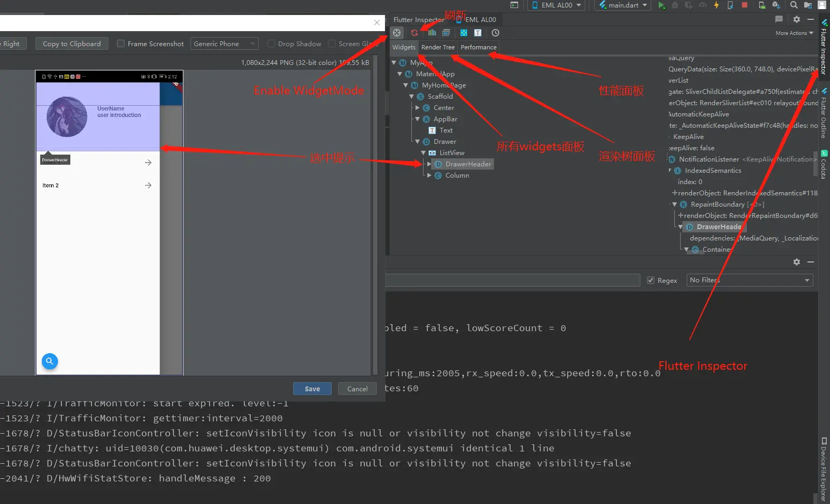Enable the Frame Screenshot checkbox
Screen dimensions: 830x504
coord(121,44)
